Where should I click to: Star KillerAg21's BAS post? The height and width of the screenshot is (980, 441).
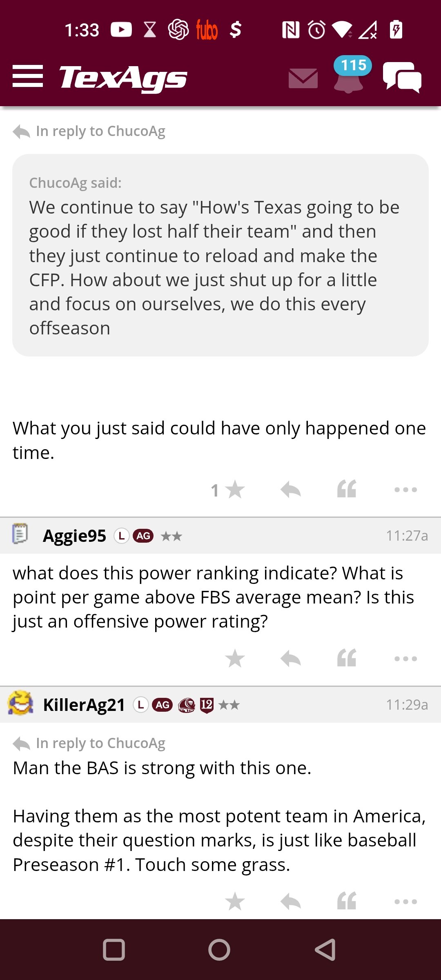235,901
